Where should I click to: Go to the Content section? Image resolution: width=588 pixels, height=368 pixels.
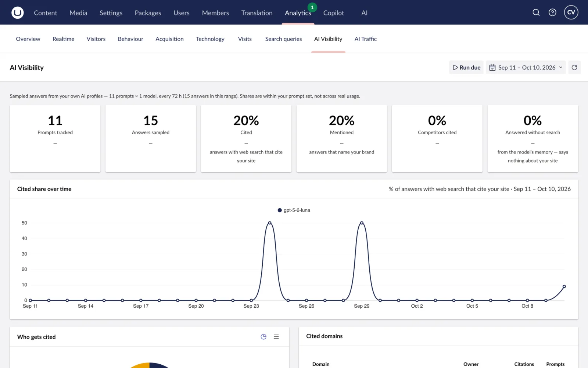pyautogui.click(x=46, y=13)
